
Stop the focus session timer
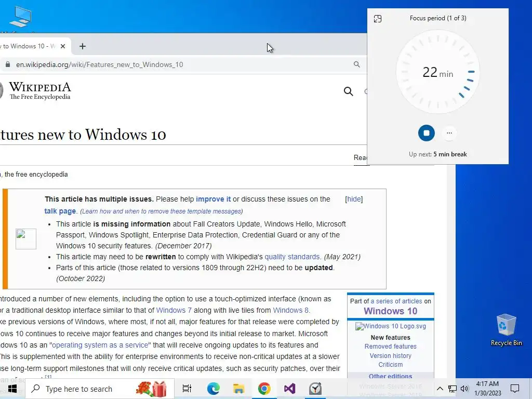click(426, 133)
